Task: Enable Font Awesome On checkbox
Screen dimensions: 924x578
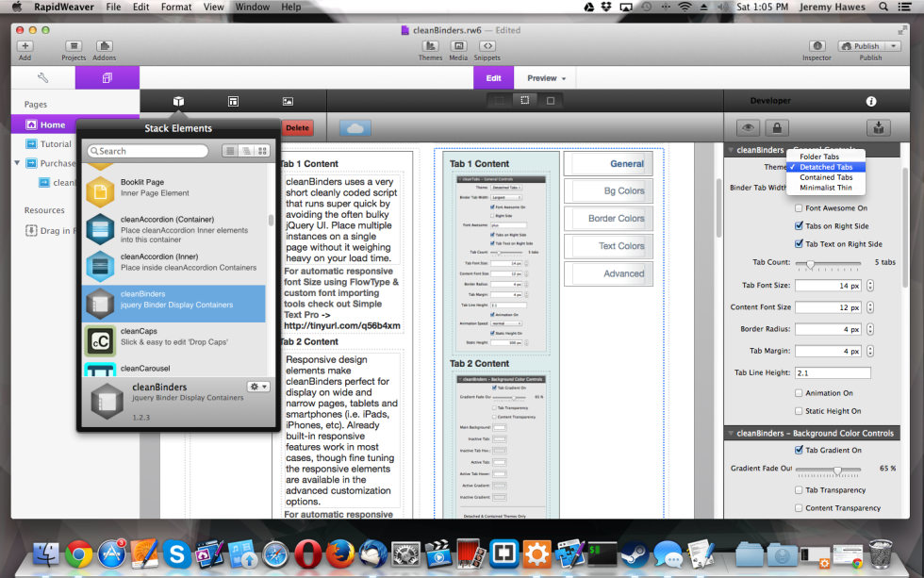Action: (x=800, y=208)
